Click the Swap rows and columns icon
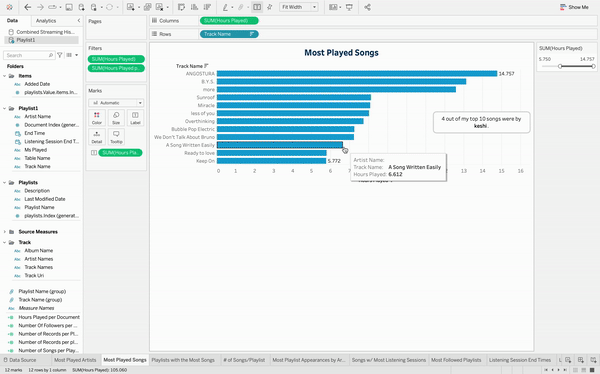 click(x=182, y=7)
